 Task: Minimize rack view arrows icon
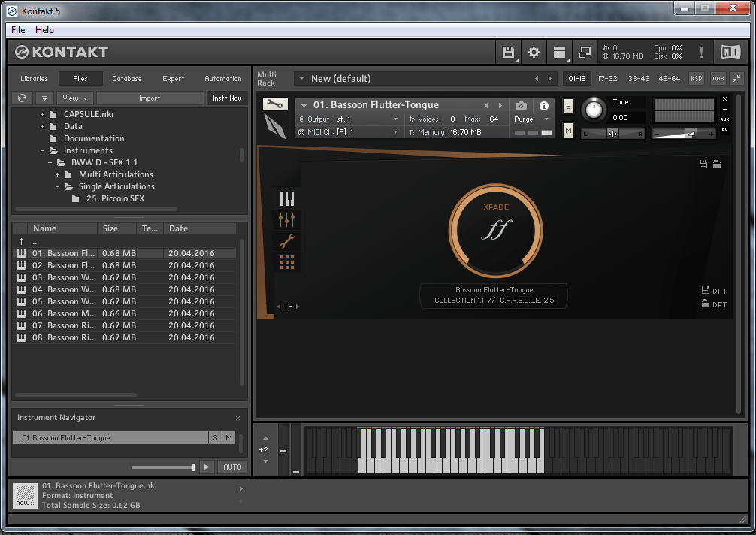737,79
